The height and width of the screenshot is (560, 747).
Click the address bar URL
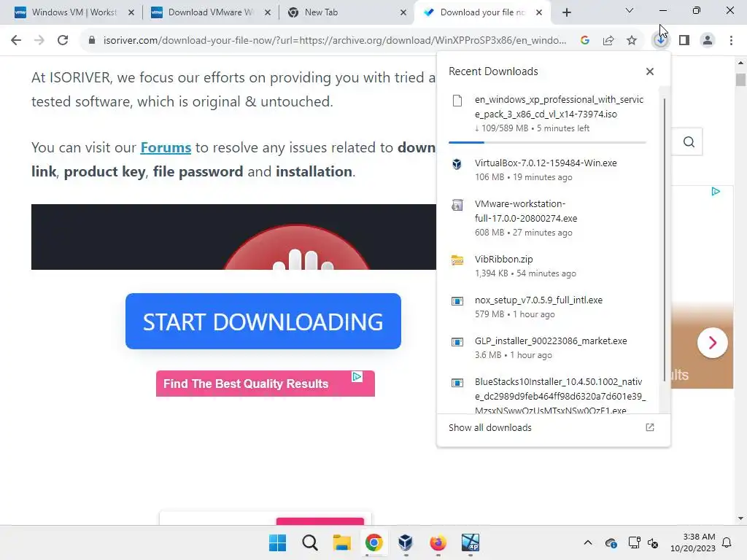[334, 41]
